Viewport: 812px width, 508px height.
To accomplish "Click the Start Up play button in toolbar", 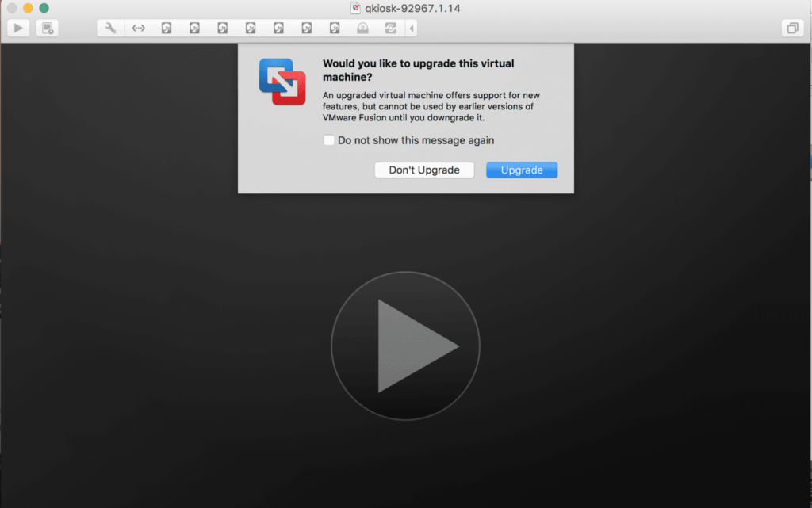I will pyautogui.click(x=18, y=28).
